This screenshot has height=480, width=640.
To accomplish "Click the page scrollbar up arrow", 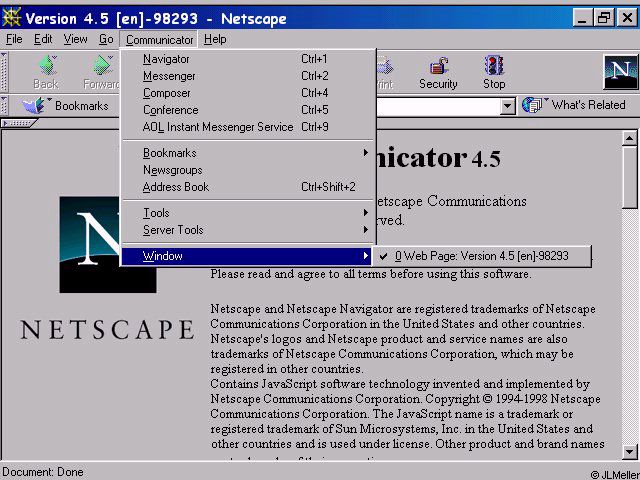I will pyautogui.click(x=629, y=139).
